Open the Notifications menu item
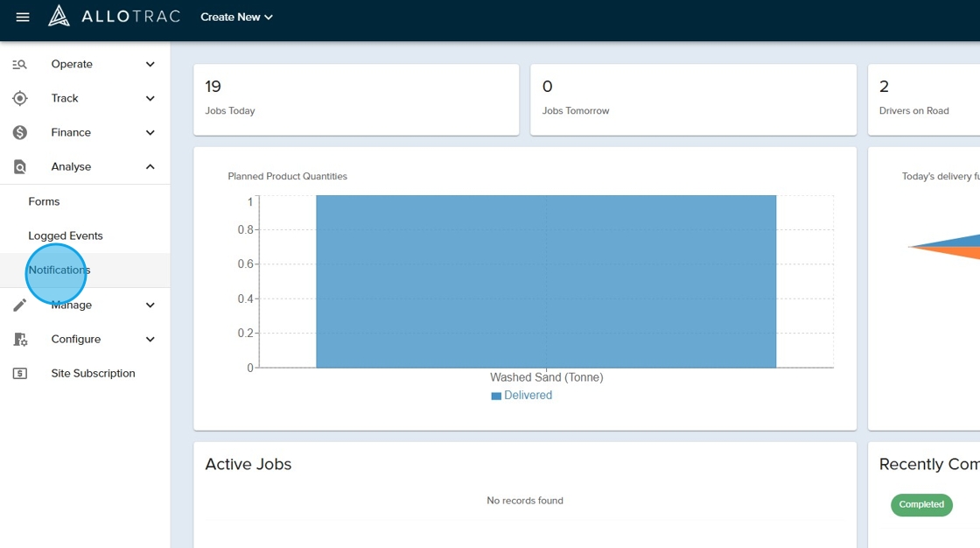This screenshot has height=548, width=980. (x=59, y=270)
